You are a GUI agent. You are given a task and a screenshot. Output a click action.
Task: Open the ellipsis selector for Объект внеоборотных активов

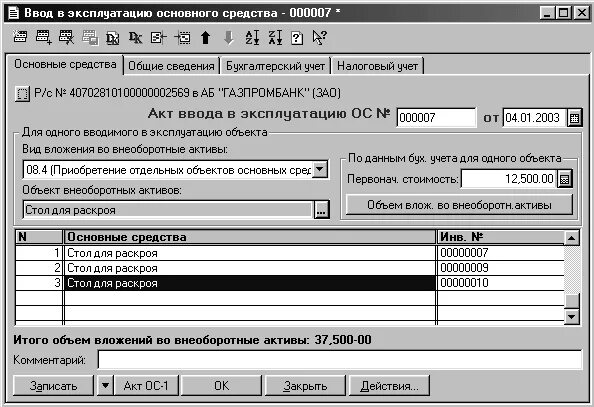pyautogui.click(x=321, y=210)
